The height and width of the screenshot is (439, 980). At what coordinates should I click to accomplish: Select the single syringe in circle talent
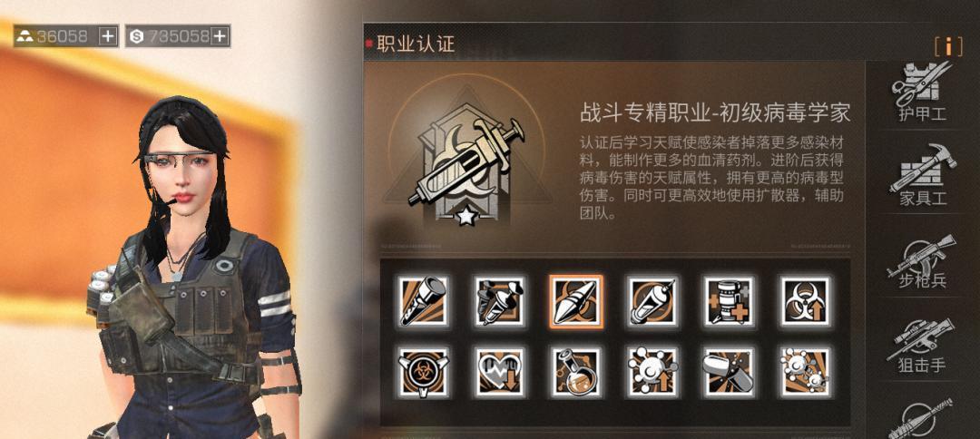pyautogui.click(x=652, y=302)
